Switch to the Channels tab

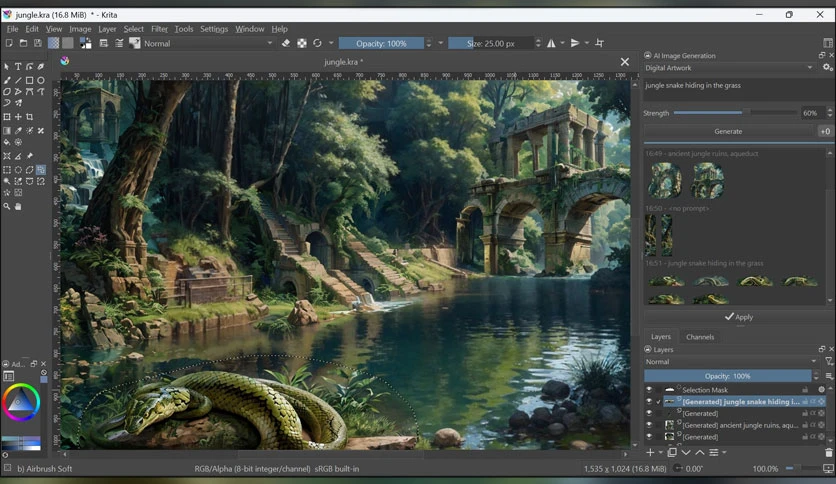[x=700, y=337]
